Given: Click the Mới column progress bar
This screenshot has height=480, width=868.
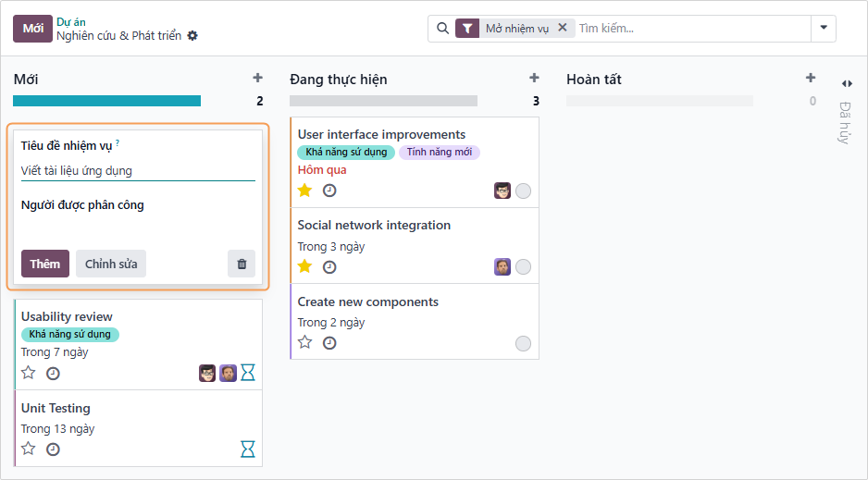Looking at the screenshot, I should coord(106,101).
